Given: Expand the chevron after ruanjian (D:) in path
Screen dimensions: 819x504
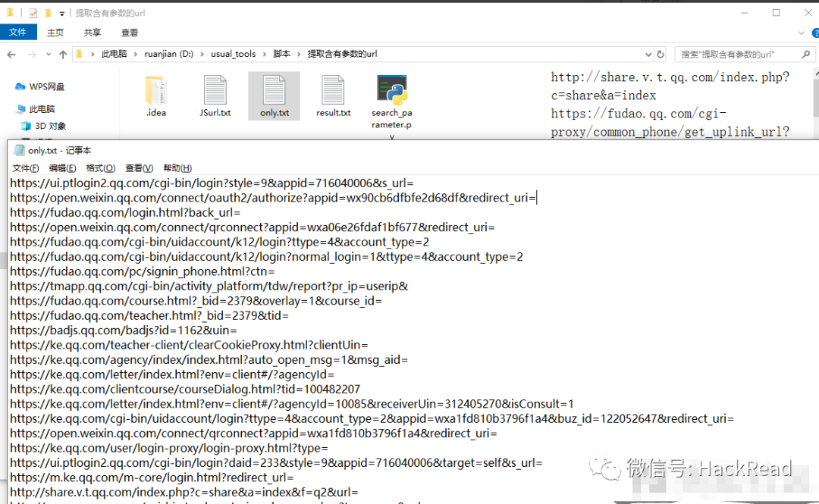Looking at the screenshot, I should [x=202, y=54].
